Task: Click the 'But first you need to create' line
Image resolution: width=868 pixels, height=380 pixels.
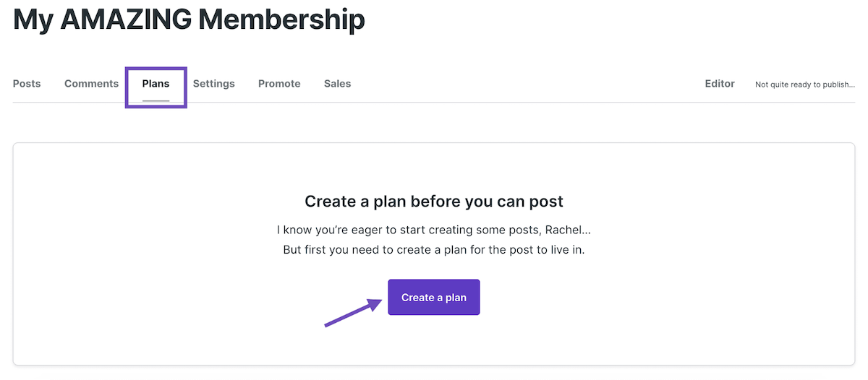Action: click(x=434, y=250)
